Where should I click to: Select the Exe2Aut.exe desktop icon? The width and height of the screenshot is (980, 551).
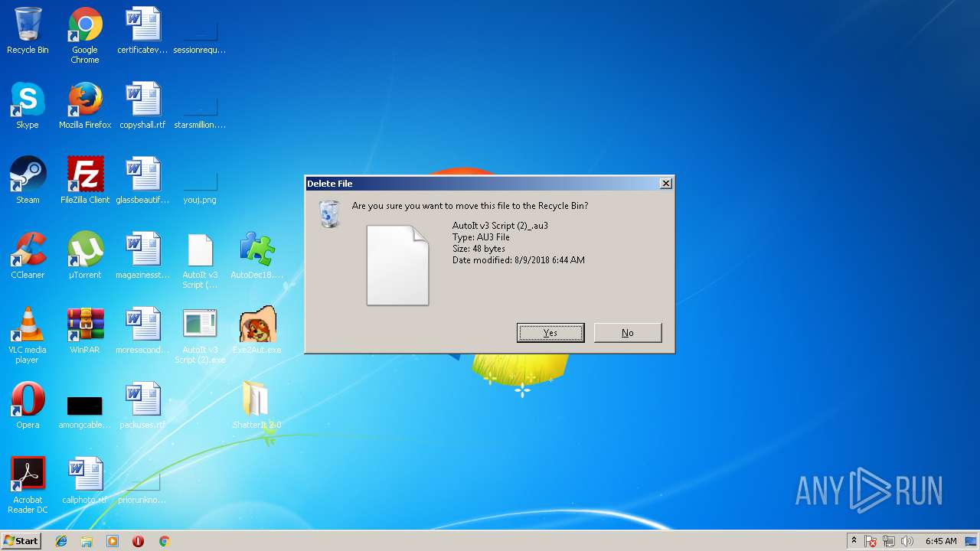coord(257,331)
